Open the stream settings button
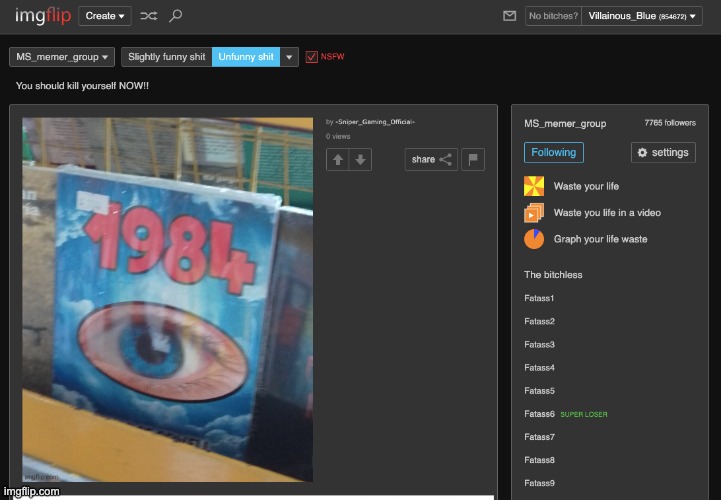Image resolution: width=721 pixels, height=500 pixels. coord(663,153)
